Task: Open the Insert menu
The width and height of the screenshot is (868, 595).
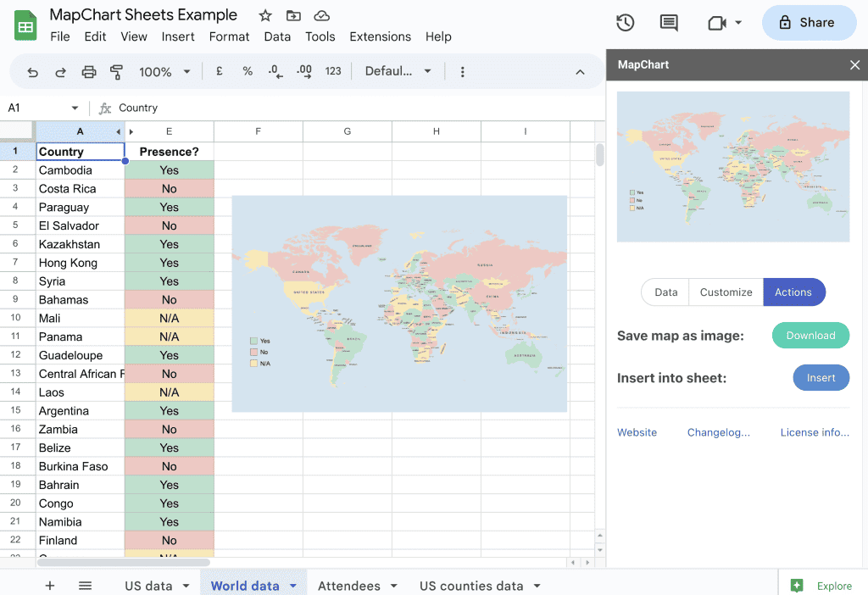Action: [178, 36]
